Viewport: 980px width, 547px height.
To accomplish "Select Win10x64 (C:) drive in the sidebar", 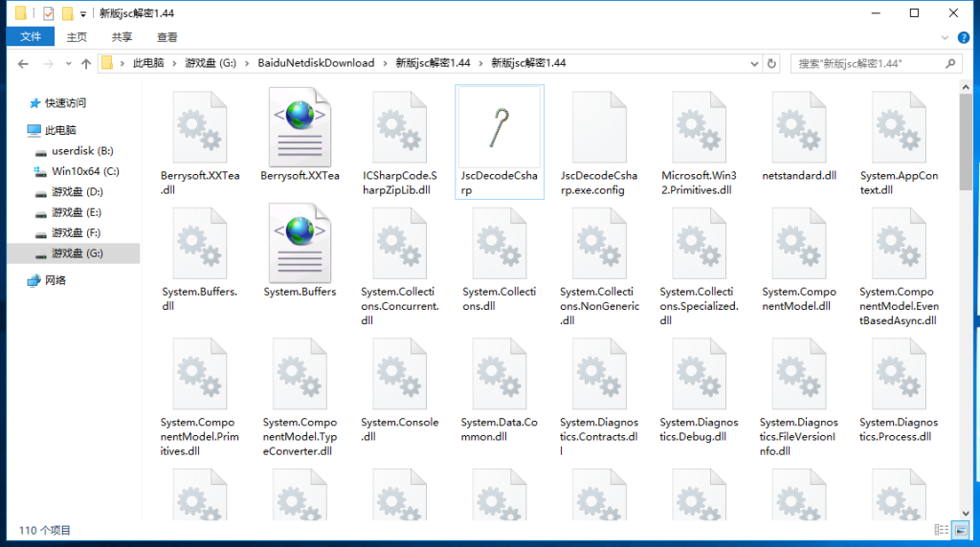I will coord(84,171).
